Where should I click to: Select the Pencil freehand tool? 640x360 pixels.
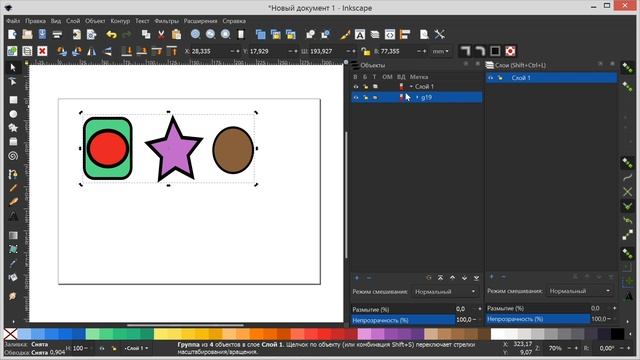point(13,188)
